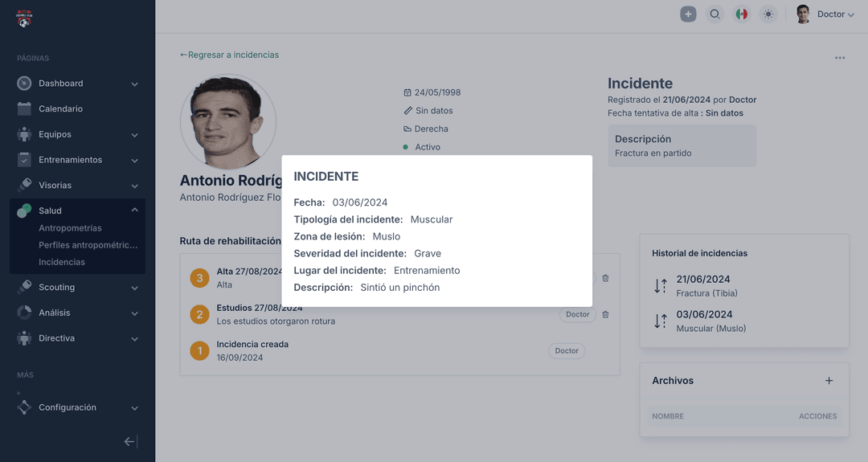Open Incidencias under Salud
Screen dimensions: 868x462
[62, 262]
